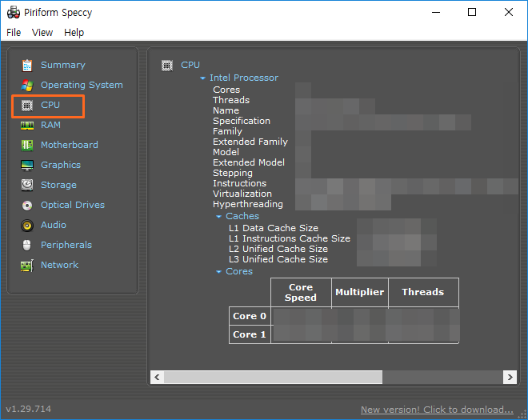Click the Core 1 row header

click(250, 334)
